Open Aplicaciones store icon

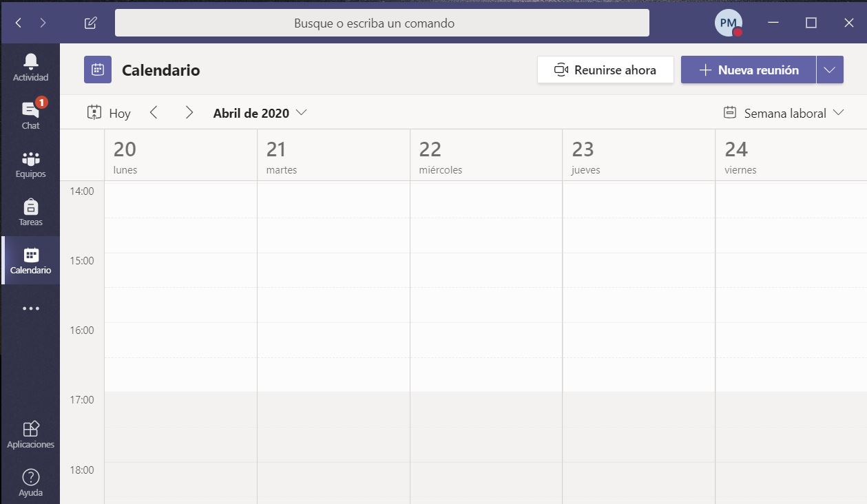point(30,434)
